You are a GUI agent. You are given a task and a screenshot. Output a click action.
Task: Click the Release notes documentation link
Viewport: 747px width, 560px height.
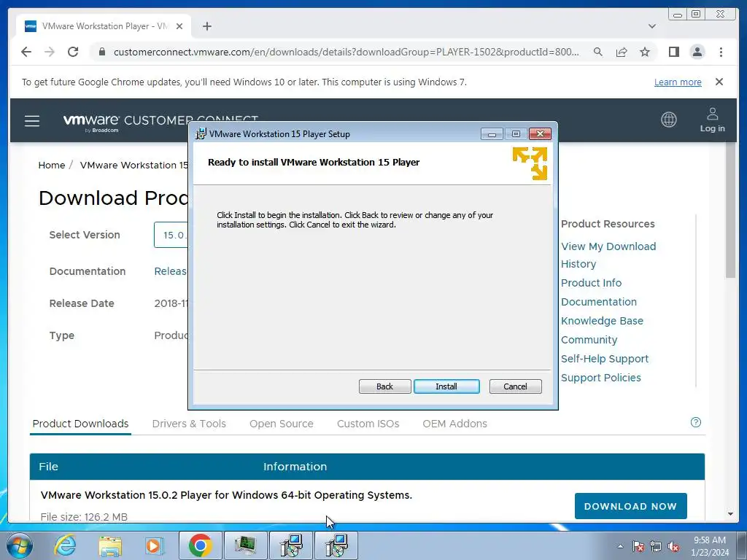pos(171,271)
